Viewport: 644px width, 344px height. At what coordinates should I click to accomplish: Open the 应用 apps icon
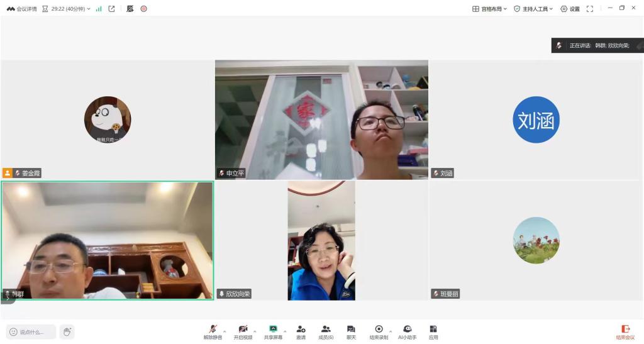(433, 331)
